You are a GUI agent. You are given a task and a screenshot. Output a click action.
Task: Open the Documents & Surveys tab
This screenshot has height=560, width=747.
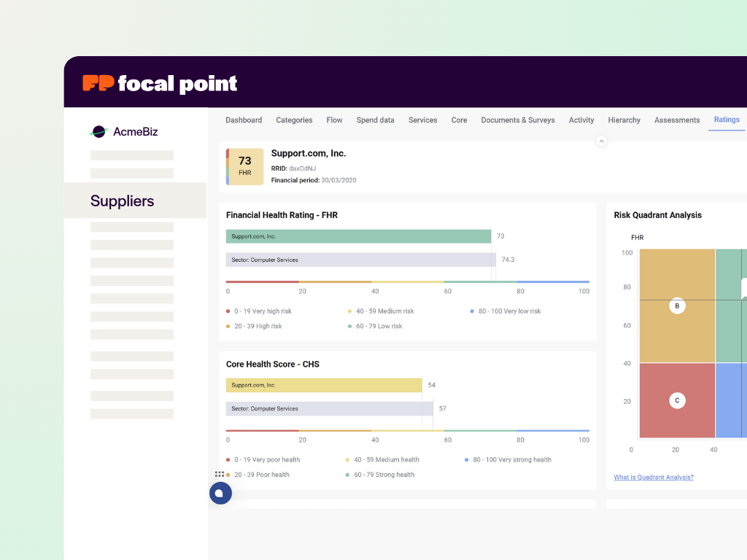click(518, 120)
